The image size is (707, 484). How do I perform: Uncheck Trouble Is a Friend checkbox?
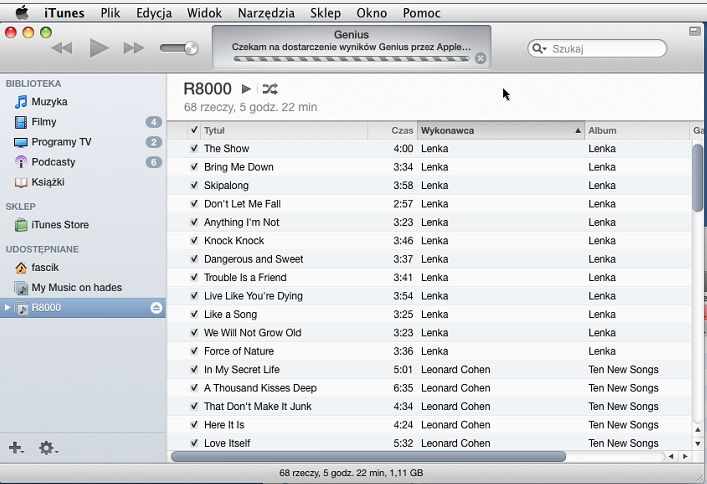pos(194,277)
